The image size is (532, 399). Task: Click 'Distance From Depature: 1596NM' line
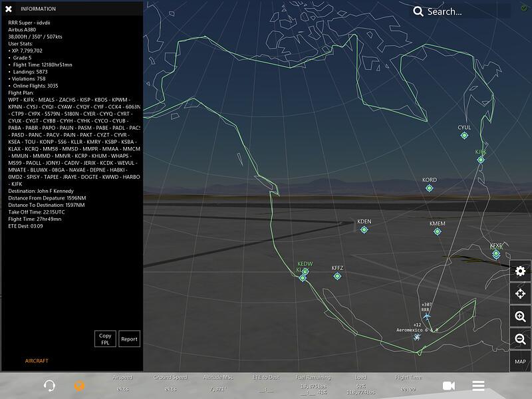47,198
